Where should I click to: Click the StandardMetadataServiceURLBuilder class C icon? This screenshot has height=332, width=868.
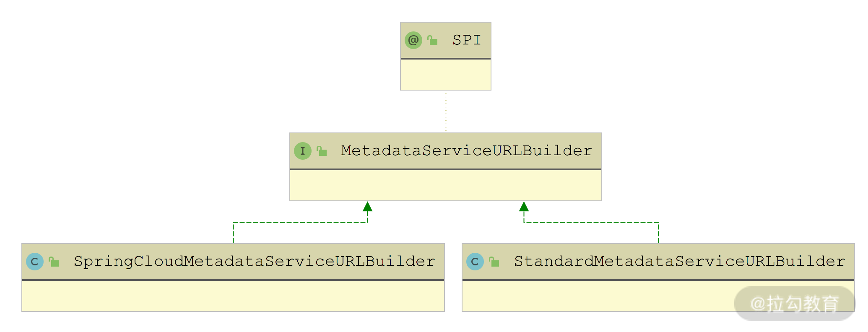(x=475, y=262)
